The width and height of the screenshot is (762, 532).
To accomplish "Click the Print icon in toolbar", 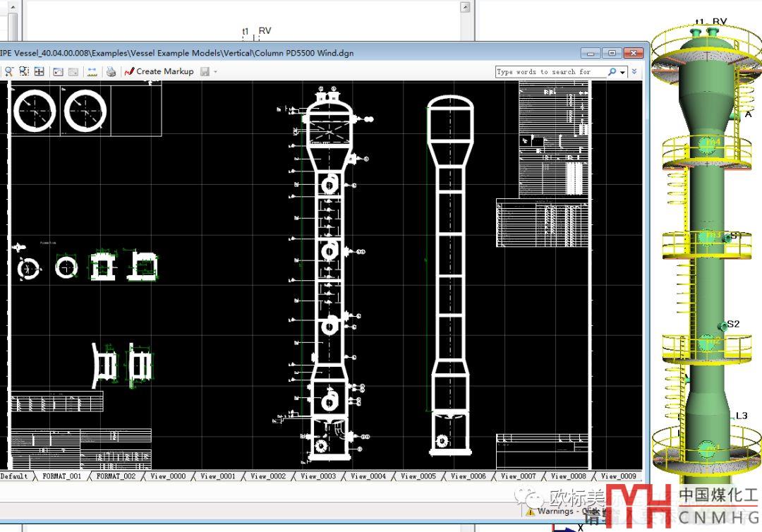I will tap(111, 71).
